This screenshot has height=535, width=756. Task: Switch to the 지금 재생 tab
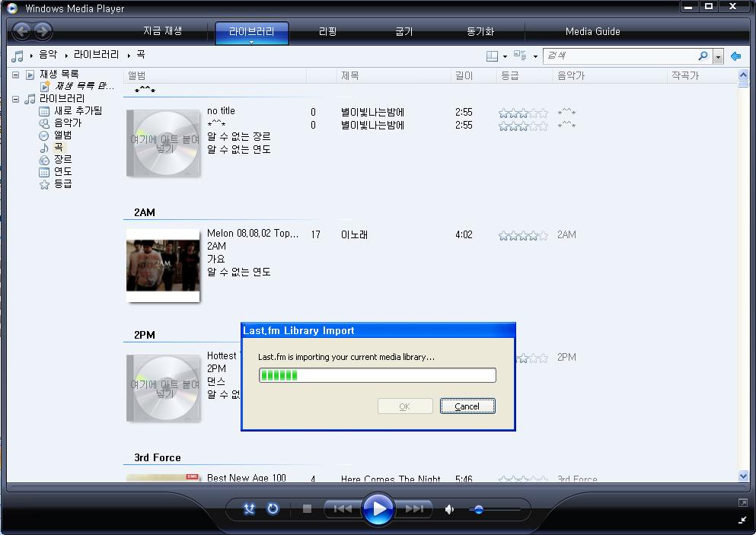(162, 31)
